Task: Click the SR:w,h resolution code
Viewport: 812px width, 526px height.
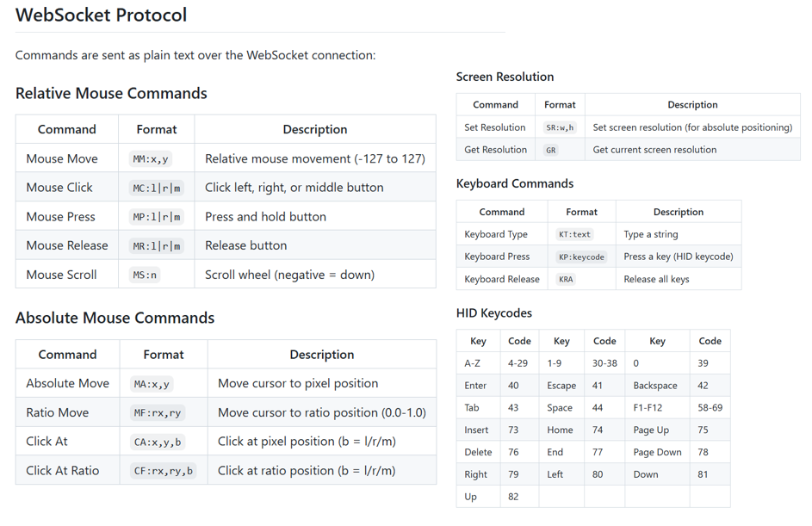Action: tap(560, 127)
